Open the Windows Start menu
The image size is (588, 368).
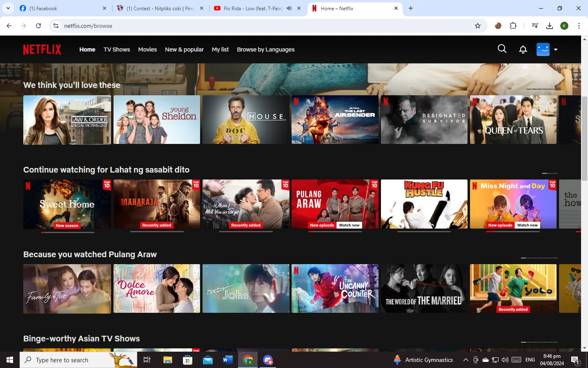pyautogui.click(x=10, y=360)
